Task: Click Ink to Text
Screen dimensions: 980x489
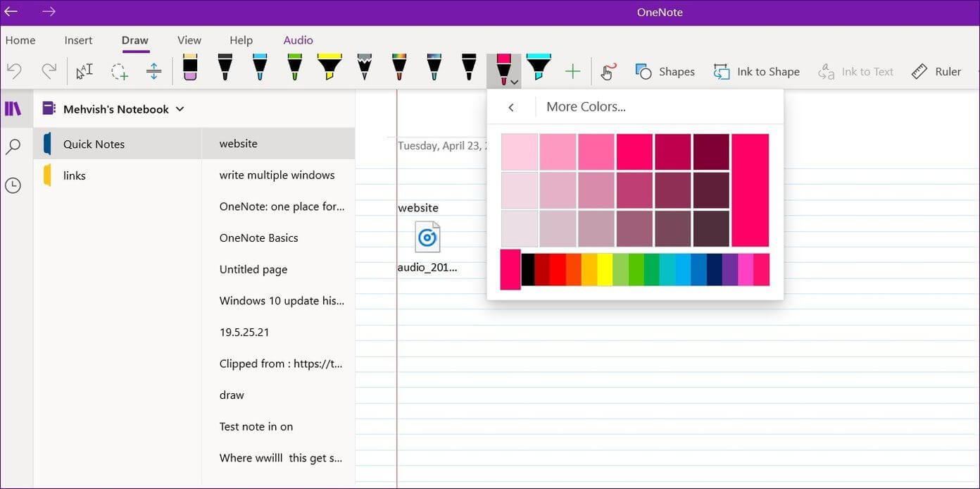Action: 855,71
